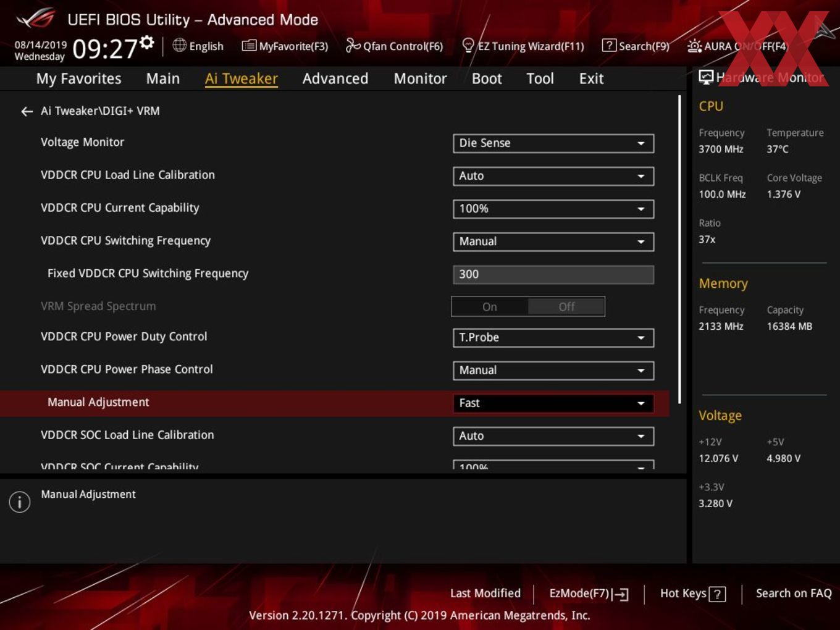Click Memory capacity 16384 MB value
Viewport: 840px width, 630px height.
pyautogui.click(x=789, y=326)
